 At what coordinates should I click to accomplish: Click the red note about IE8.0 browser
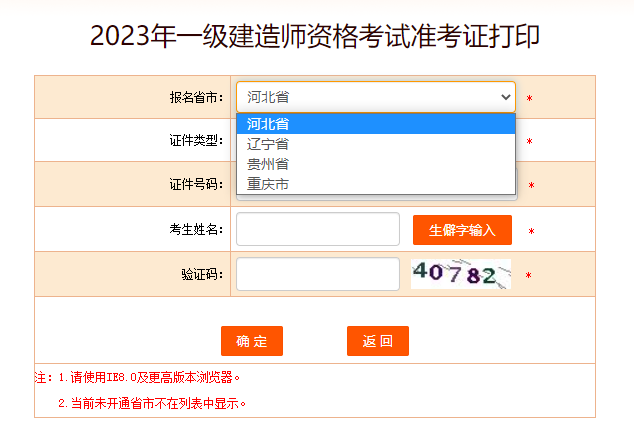tap(140, 378)
